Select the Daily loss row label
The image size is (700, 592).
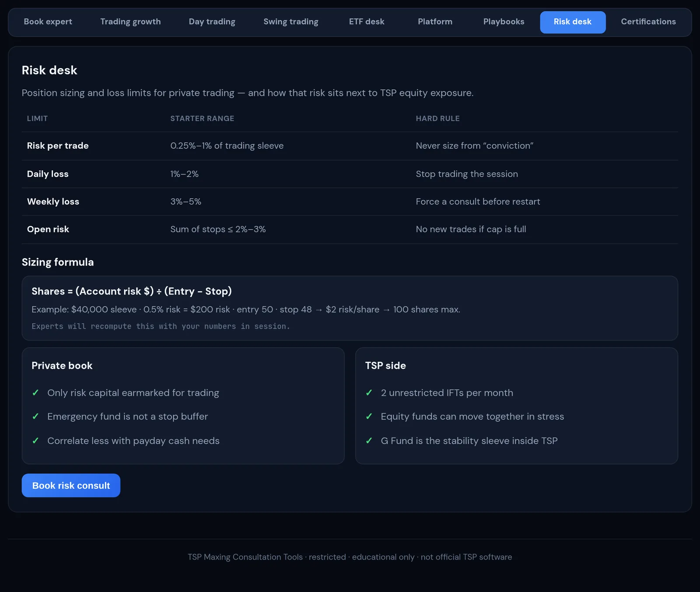(48, 174)
